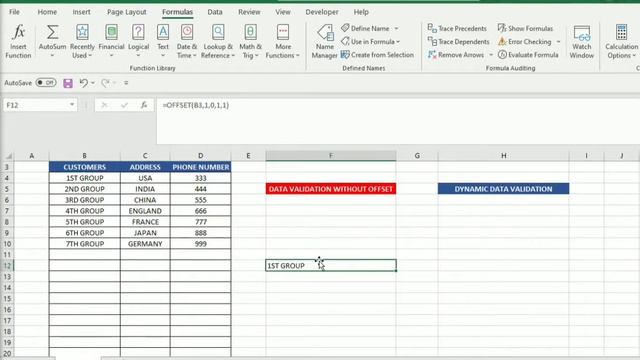Select row 12 header
The image size is (640, 360).
click(x=7, y=266)
